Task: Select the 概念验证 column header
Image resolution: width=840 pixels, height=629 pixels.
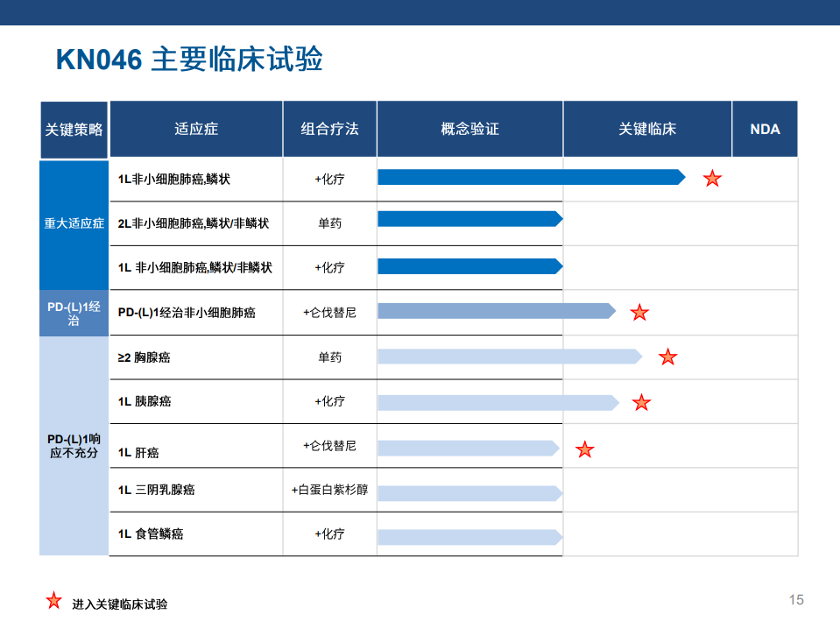Action: pos(469,129)
